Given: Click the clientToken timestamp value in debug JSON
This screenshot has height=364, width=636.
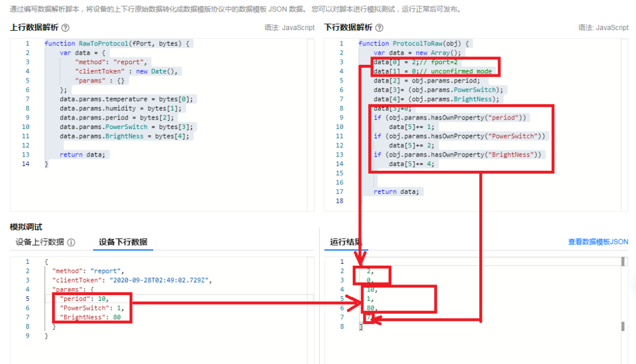Looking at the screenshot, I should [158, 280].
